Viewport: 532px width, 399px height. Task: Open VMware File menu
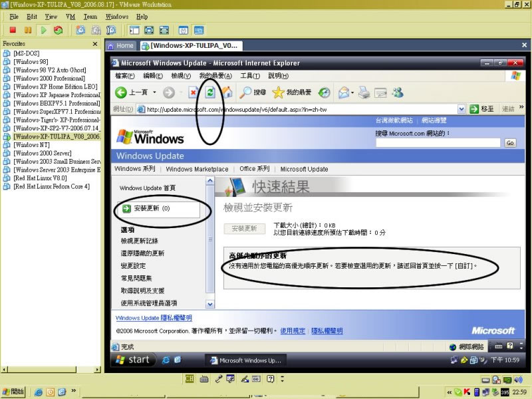(x=14, y=16)
